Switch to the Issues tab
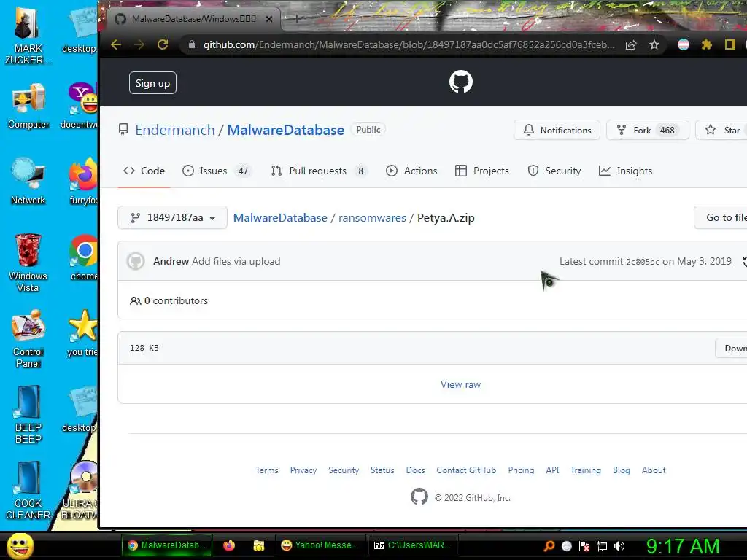 pos(216,171)
